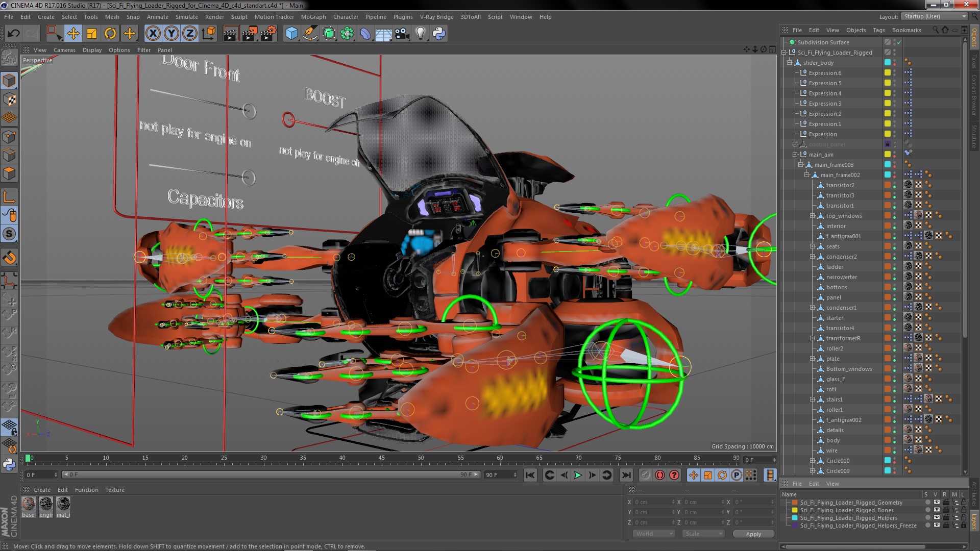The width and height of the screenshot is (980, 551).
Task: Expand the stairs1 tree node
Action: tap(812, 399)
